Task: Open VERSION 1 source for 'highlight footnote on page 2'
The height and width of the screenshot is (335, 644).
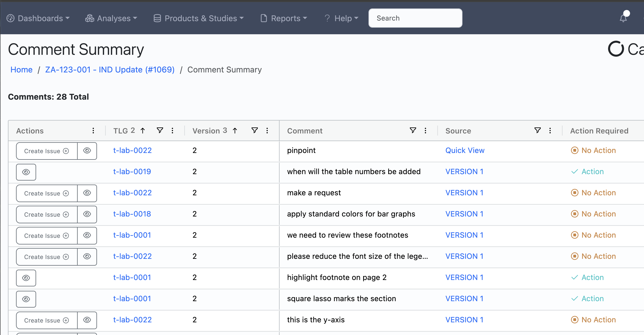Action: tap(464, 278)
